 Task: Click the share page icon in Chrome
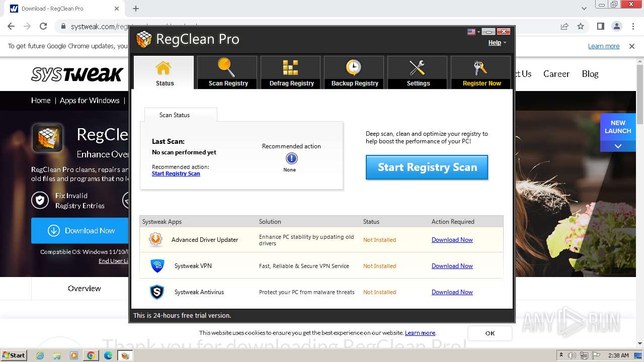click(565, 26)
